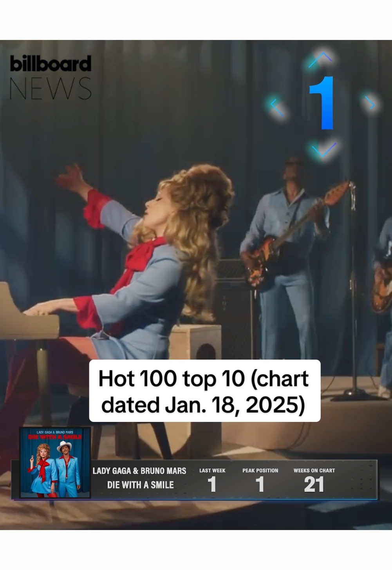Viewport: 392px width, 570px height.
Task: Click the billboard logo
Action: (51, 64)
